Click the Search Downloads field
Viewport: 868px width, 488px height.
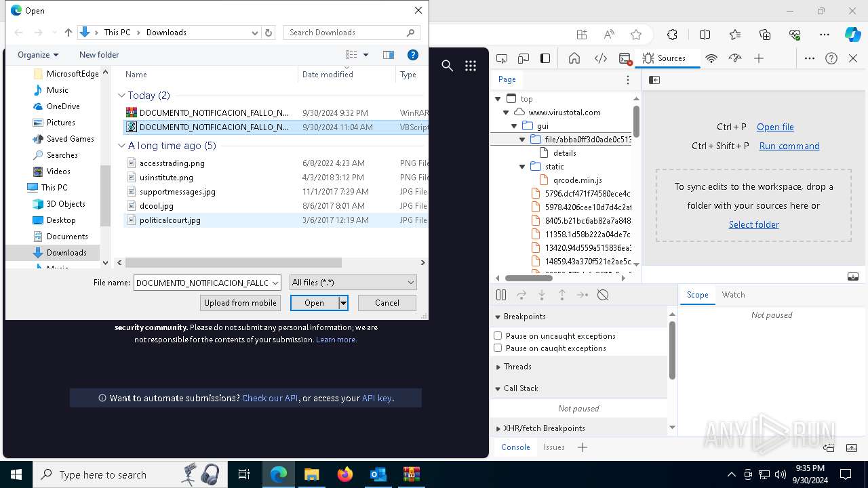pyautogui.click(x=351, y=33)
